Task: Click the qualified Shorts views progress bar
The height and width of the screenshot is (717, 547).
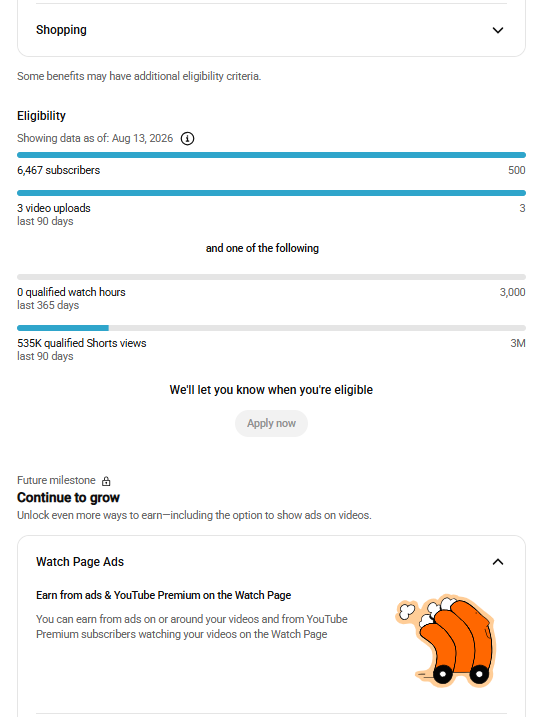Action: pyautogui.click(x=271, y=328)
